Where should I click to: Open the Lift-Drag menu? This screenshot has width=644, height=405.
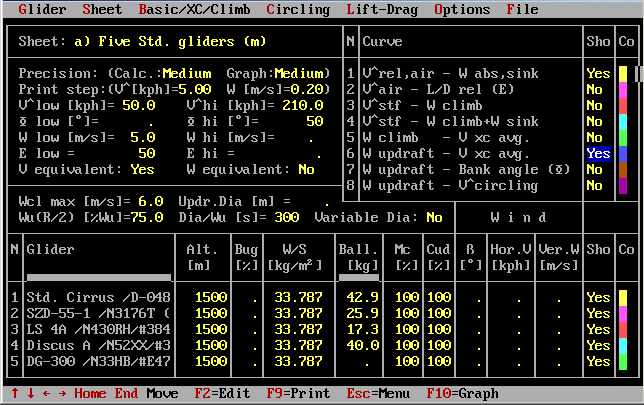383,9
